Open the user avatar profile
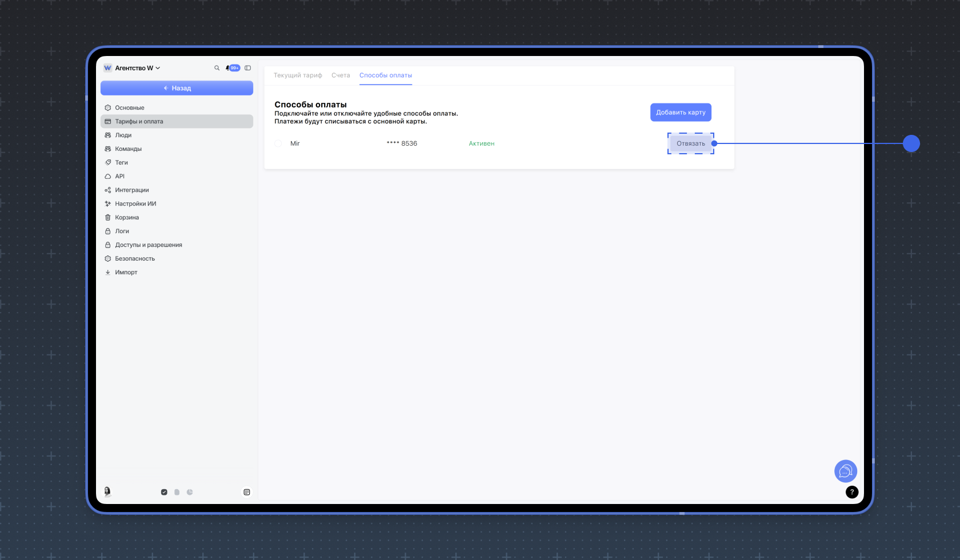The width and height of the screenshot is (960, 560). pos(107,491)
